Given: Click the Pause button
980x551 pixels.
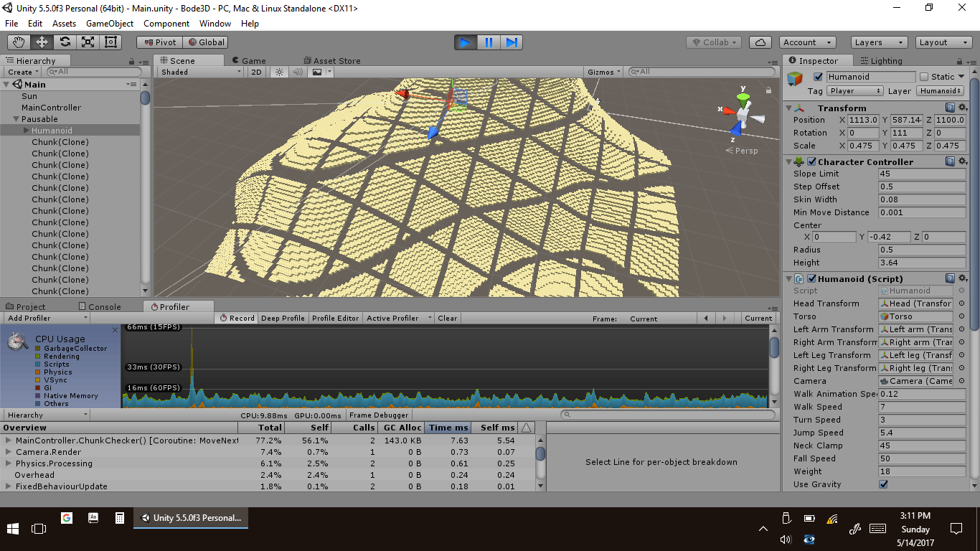Looking at the screenshot, I should pyautogui.click(x=489, y=42).
